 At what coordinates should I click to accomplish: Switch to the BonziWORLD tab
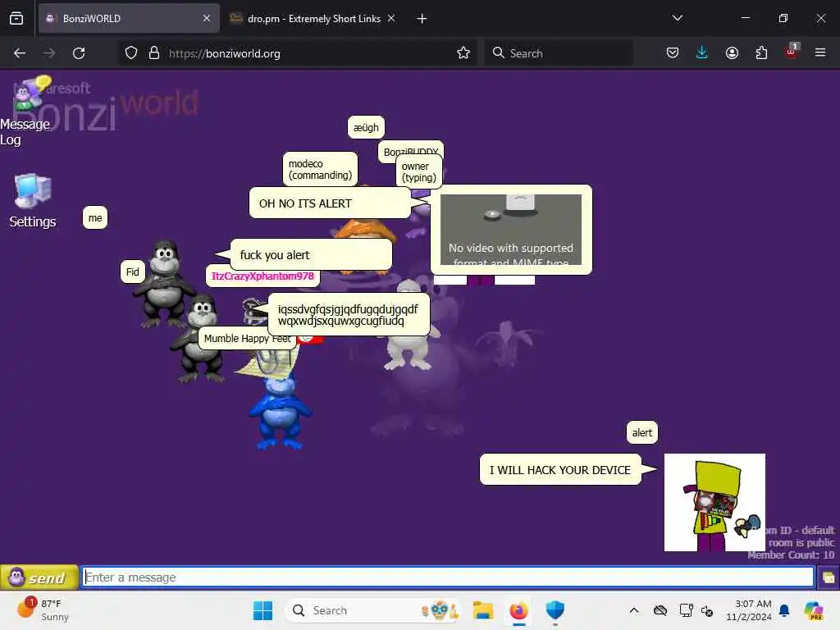pos(129,19)
